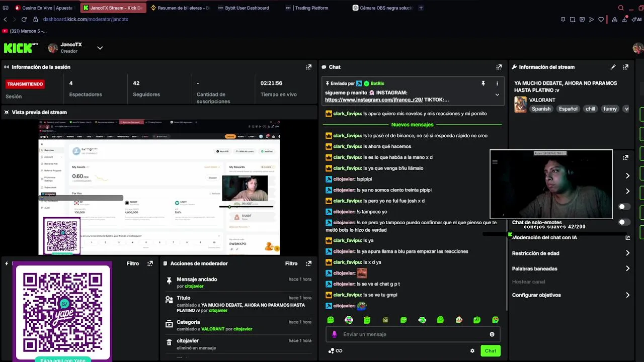Open the browser AI assistant icon
The image size is (644, 362).
click(636, 20)
